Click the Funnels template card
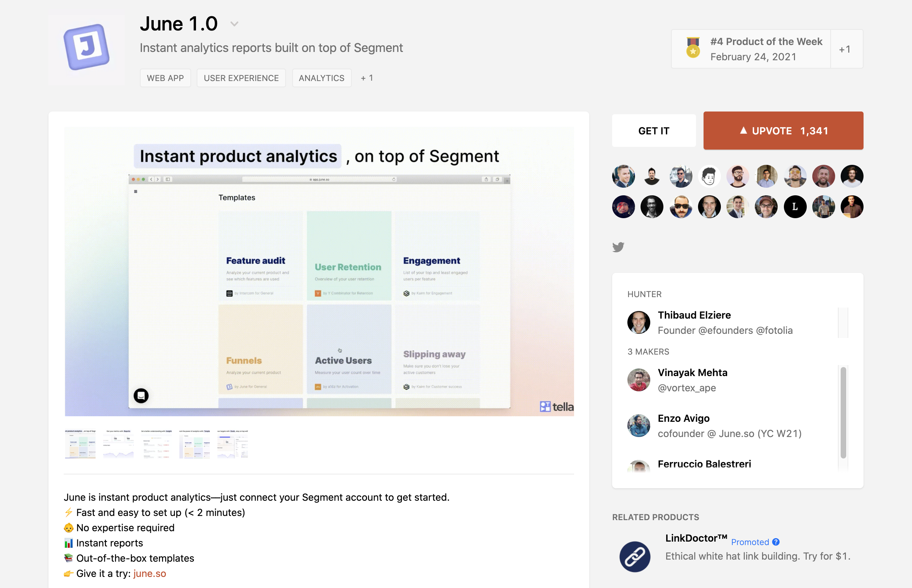 261,349
